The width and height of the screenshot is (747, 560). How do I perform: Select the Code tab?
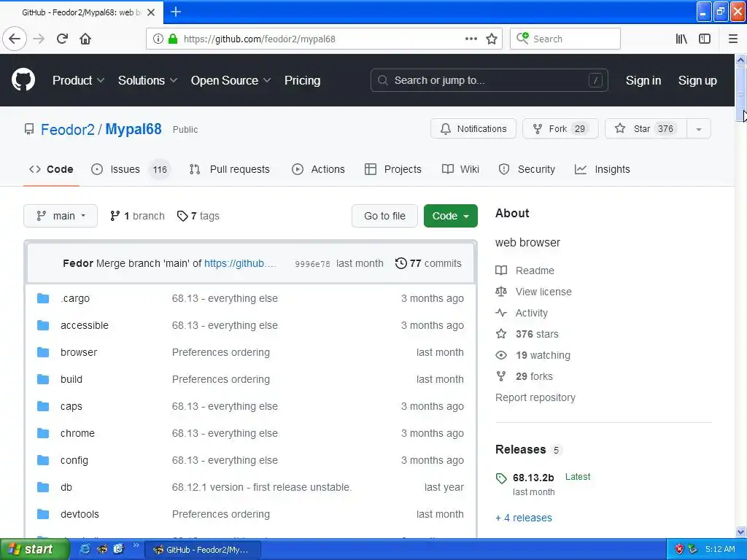[51, 169]
